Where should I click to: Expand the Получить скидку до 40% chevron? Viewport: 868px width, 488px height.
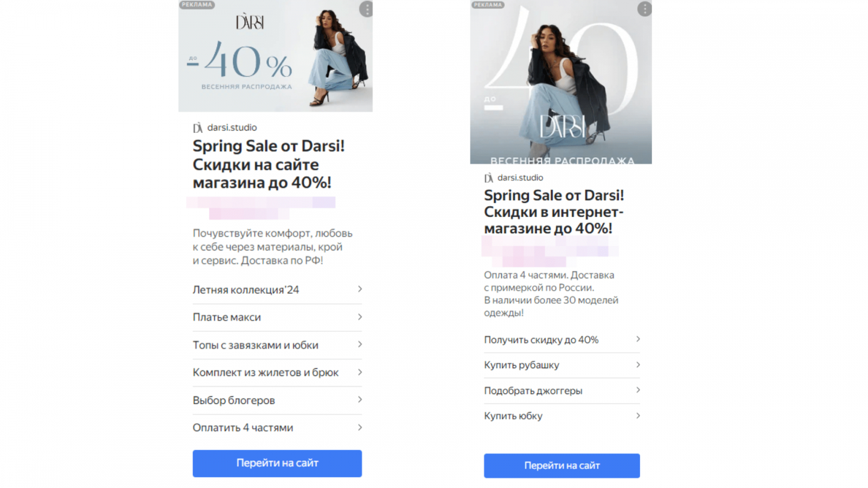638,339
